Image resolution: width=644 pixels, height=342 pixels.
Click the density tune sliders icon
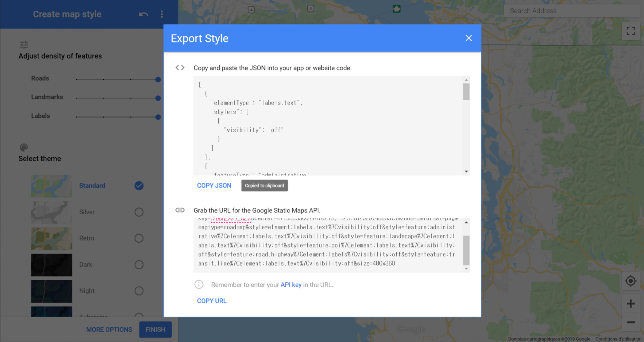click(x=24, y=45)
